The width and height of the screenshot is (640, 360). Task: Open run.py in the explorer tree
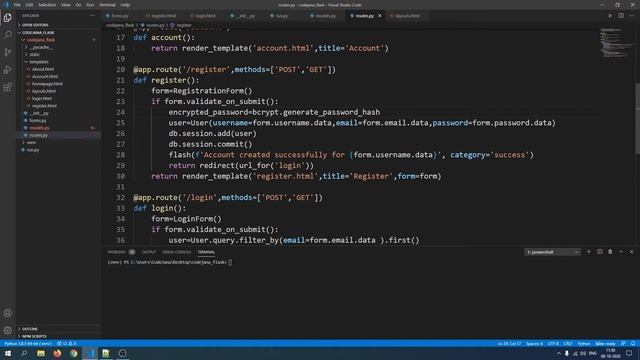(33, 150)
